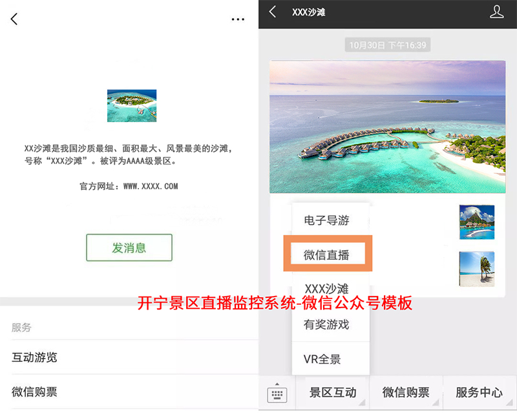
Task: Open the large resort banner image
Action: [387, 127]
